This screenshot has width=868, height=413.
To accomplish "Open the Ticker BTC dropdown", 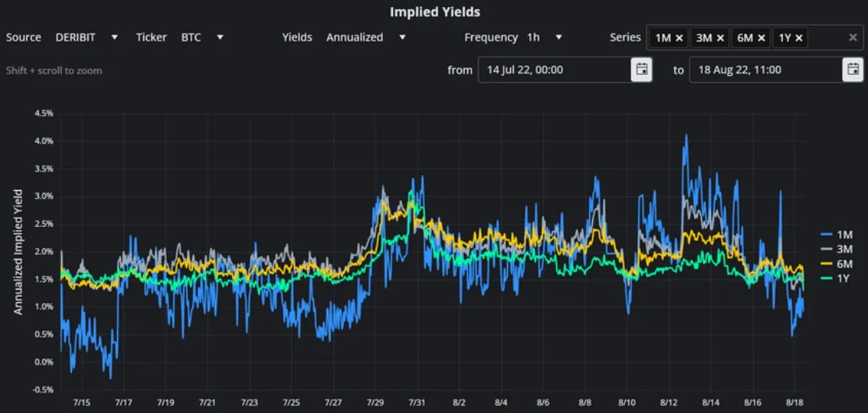I will coord(202,38).
